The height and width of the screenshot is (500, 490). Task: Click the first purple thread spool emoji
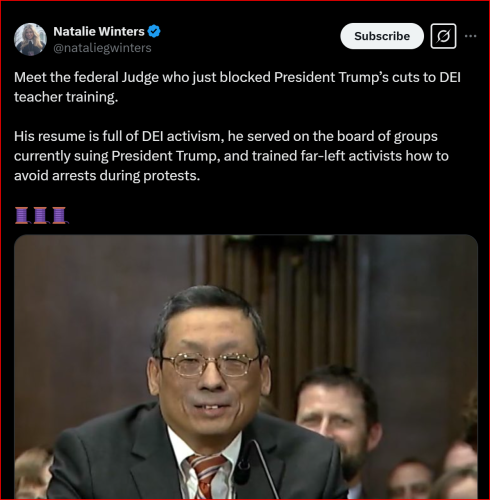(x=22, y=215)
